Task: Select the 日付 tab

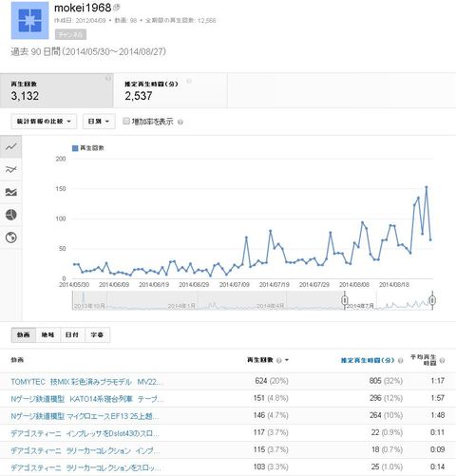Action: pyautogui.click(x=72, y=334)
